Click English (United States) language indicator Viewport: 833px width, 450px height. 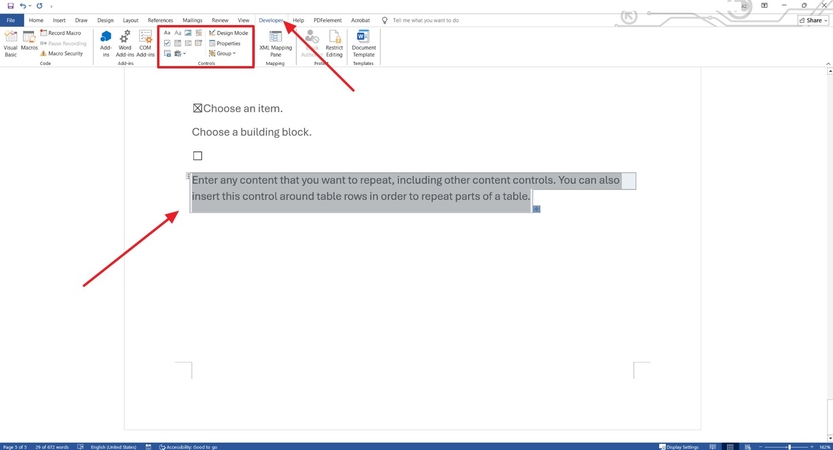pos(113,447)
